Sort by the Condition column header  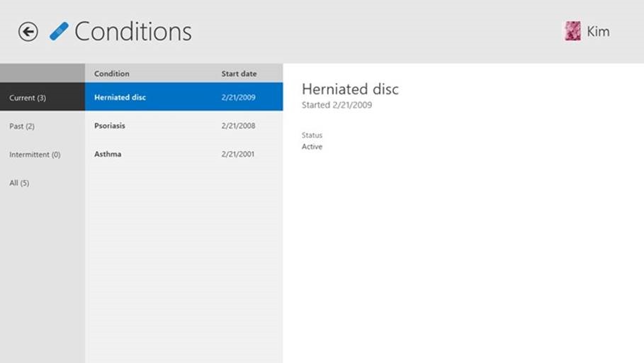coord(112,74)
